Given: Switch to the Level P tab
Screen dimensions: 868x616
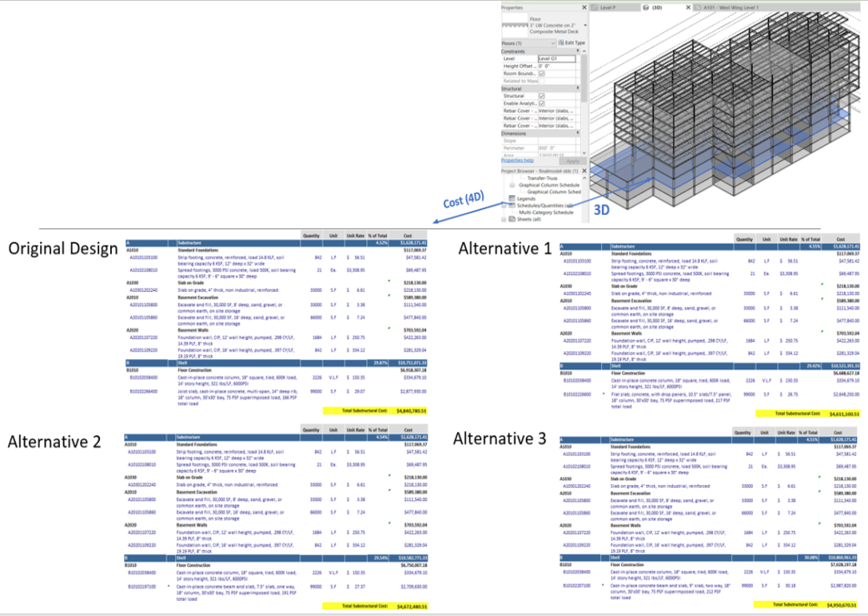Looking at the screenshot, I should 613,7.
